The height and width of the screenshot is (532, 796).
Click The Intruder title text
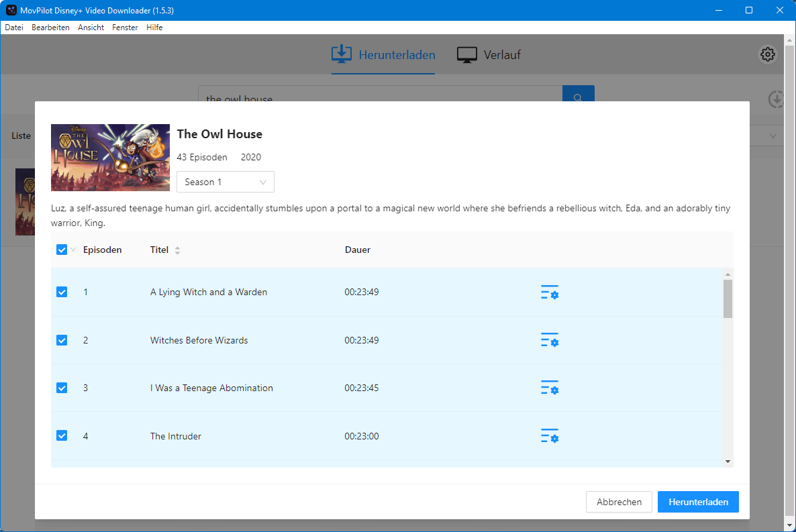coord(176,436)
